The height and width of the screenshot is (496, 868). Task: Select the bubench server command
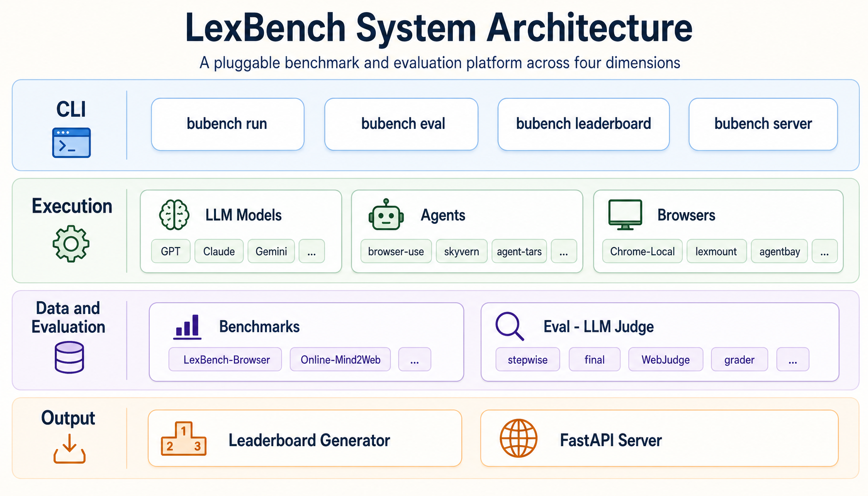(x=763, y=124)
